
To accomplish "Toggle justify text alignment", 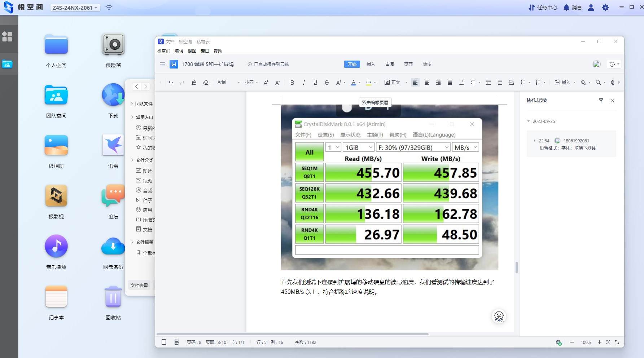I will 450,83.
